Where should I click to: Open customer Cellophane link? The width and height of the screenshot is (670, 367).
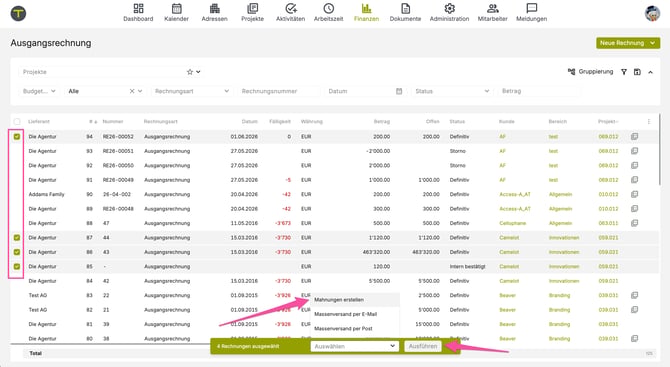click(x=512, y=223)
